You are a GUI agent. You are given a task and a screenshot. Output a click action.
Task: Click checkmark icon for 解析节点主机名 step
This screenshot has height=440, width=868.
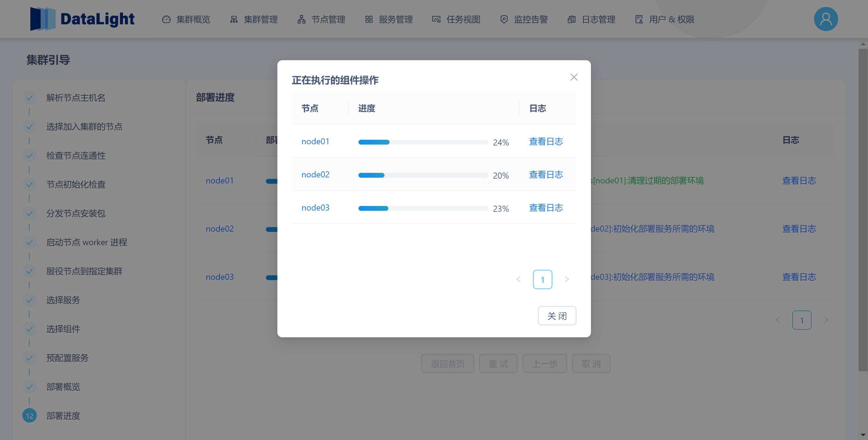click(29, 98)
